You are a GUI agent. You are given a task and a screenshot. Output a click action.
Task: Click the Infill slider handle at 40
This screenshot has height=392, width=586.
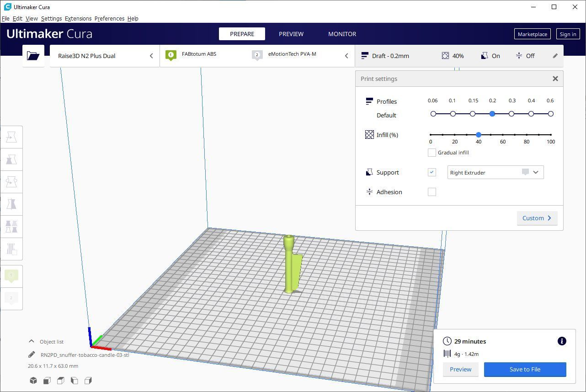tap(479, 135)
